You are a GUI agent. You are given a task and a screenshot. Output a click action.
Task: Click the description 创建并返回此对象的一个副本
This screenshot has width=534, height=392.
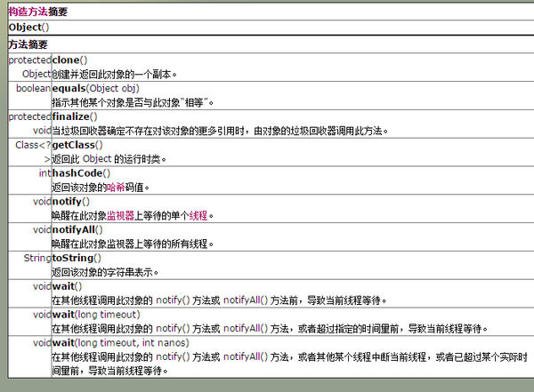114,74
